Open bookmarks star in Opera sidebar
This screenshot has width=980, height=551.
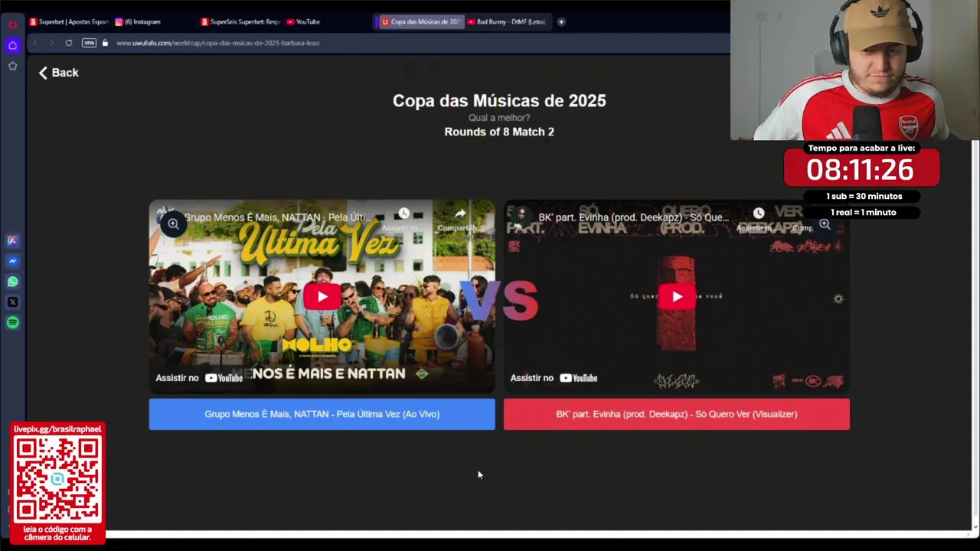(x=12, y=66)
